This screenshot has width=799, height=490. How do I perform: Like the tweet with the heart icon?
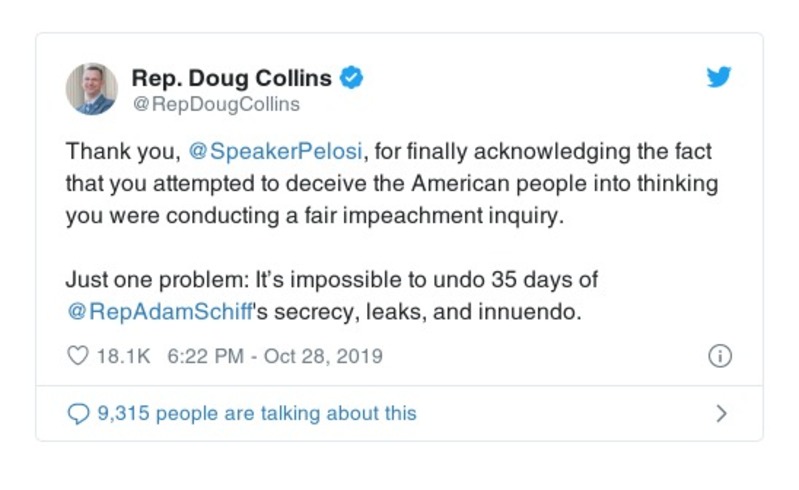[x=78, y=356]
